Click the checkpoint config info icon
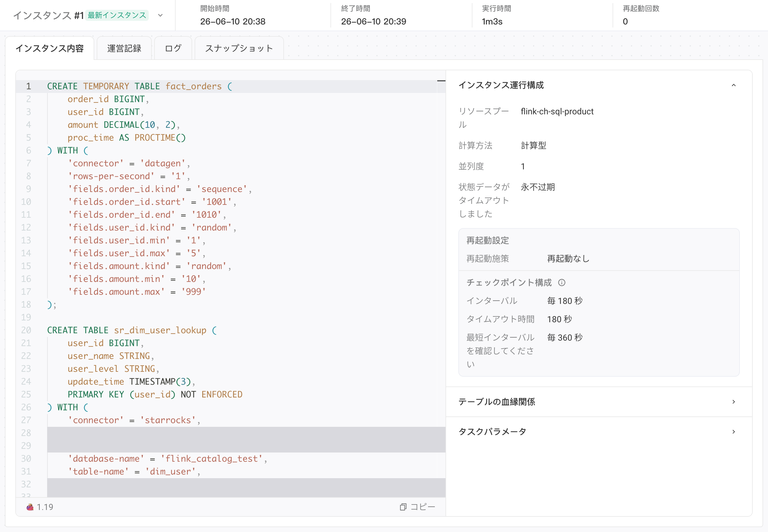768x532 pixels. (x=562, y=283)
